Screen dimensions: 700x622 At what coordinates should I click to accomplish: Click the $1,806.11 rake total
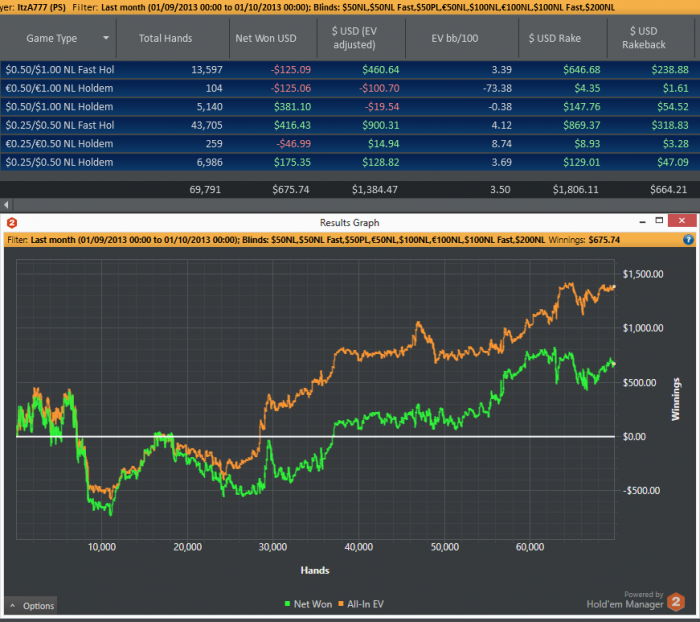(575, 190)
